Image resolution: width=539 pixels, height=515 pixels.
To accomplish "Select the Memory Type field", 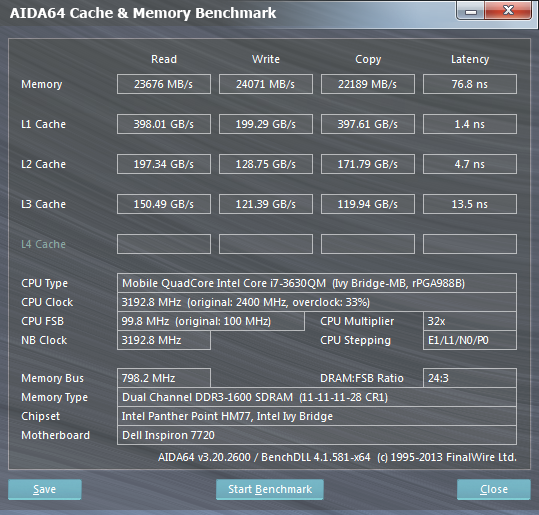I will click(317, 397).
